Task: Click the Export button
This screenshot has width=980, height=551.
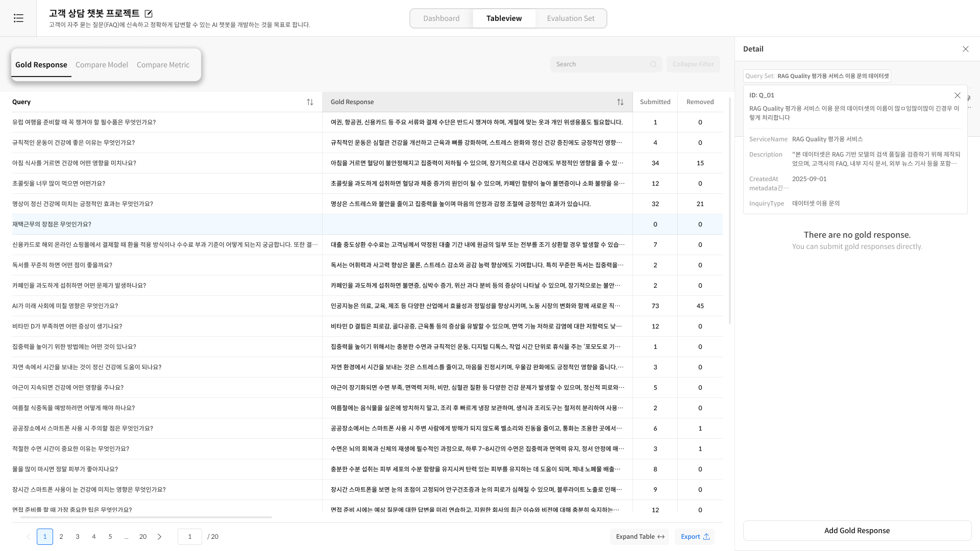Action: (x=695, y=537)
